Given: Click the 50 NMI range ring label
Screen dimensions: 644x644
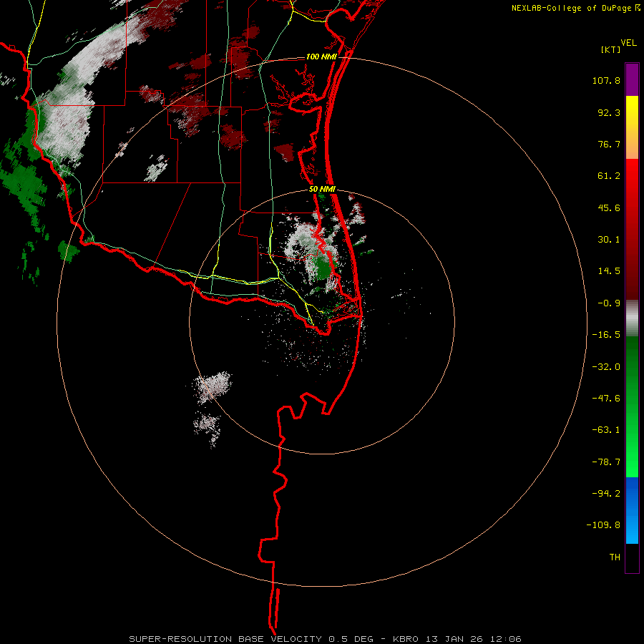Looking at the screenshot, I should (323, 190).
